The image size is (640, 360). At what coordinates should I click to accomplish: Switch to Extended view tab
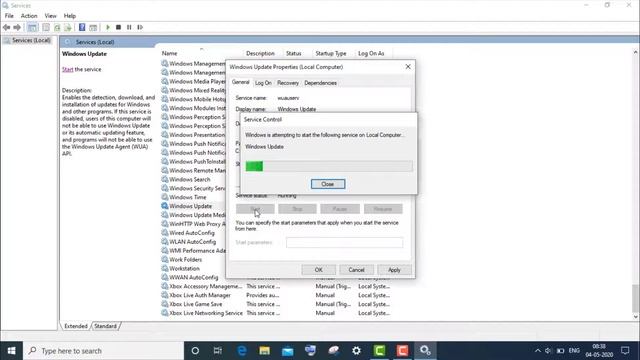click(x=76, y=326)
